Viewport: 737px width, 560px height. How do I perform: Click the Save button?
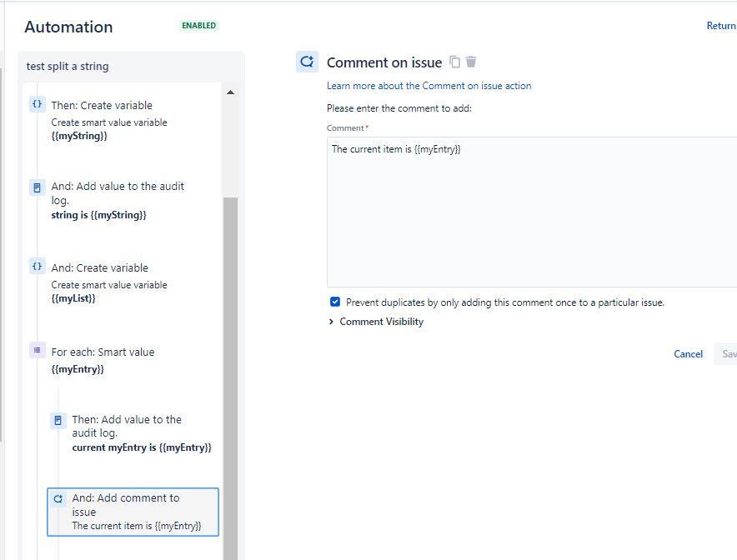click(x=725, y=354)
